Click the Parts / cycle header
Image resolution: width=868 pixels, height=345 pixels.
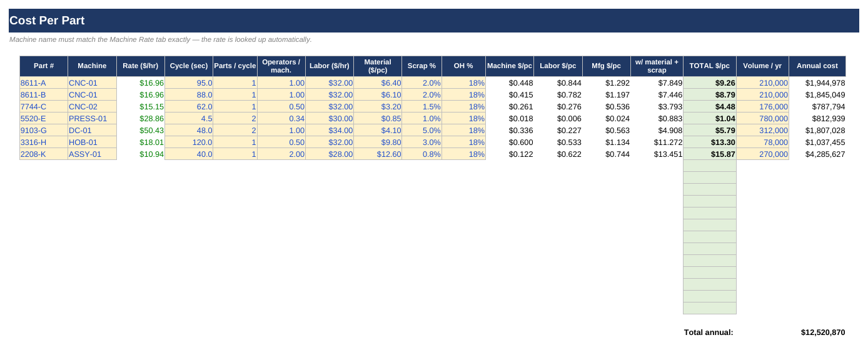(235, 66)
